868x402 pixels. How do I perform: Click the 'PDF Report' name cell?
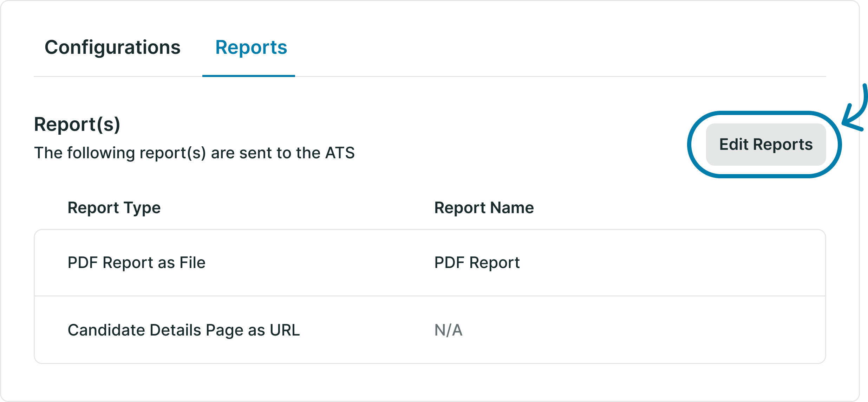477,262
